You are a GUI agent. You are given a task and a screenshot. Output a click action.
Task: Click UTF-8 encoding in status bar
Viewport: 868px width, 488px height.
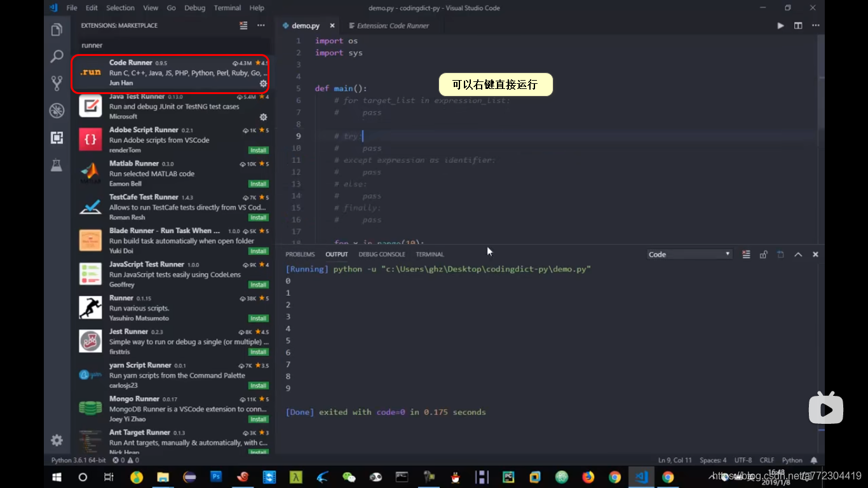(743, 460)
